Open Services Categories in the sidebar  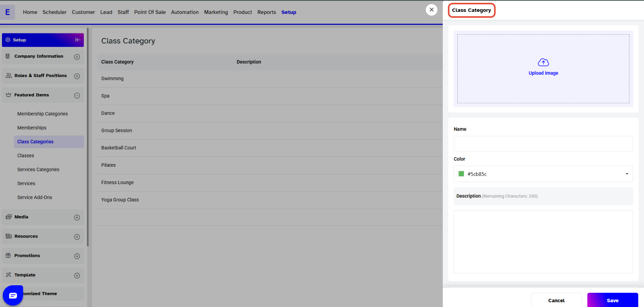click(x=38, y=170)
